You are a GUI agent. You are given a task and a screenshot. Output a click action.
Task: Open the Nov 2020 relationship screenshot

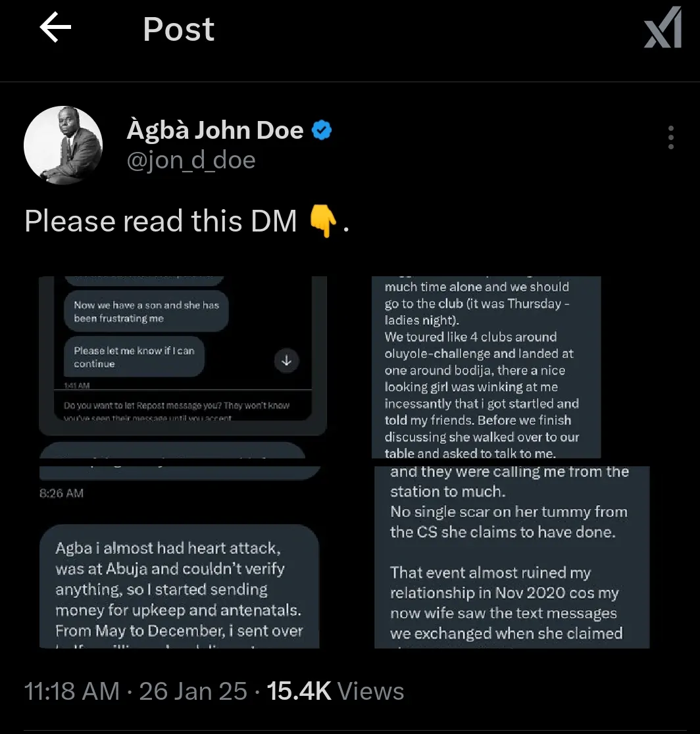(x=512, y=557)
